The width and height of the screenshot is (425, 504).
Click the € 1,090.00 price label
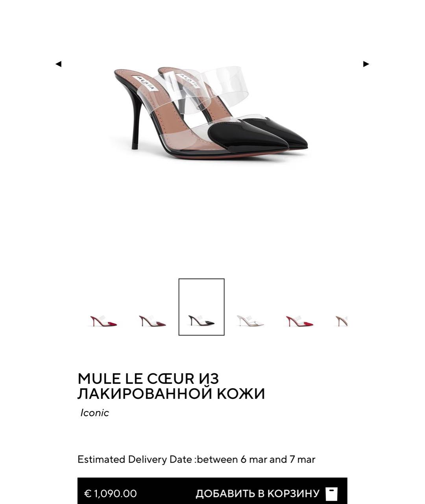tap(111, 493)
